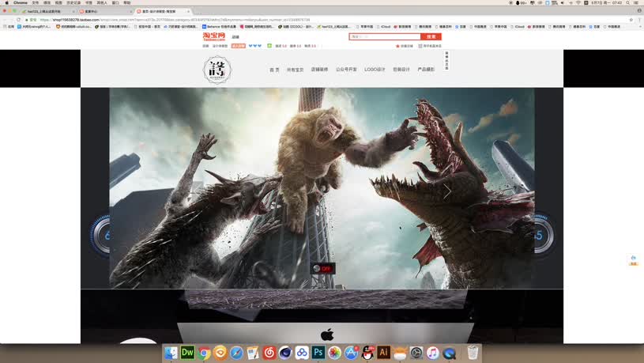
Task: Focus the Taobao search input field
Action: [x=385, y=36]
